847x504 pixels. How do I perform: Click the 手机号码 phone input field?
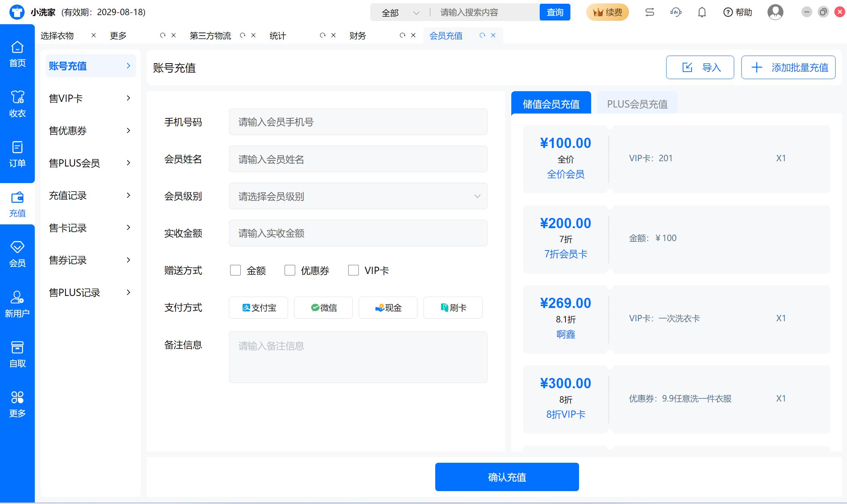click(358, 122)
